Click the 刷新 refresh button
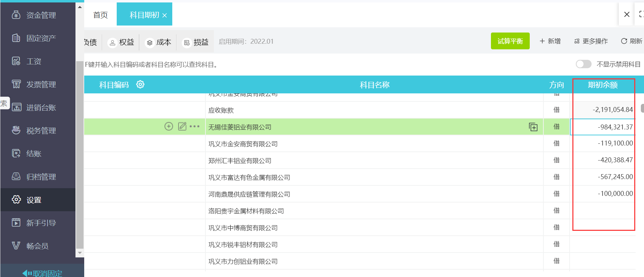 (631, 41)
